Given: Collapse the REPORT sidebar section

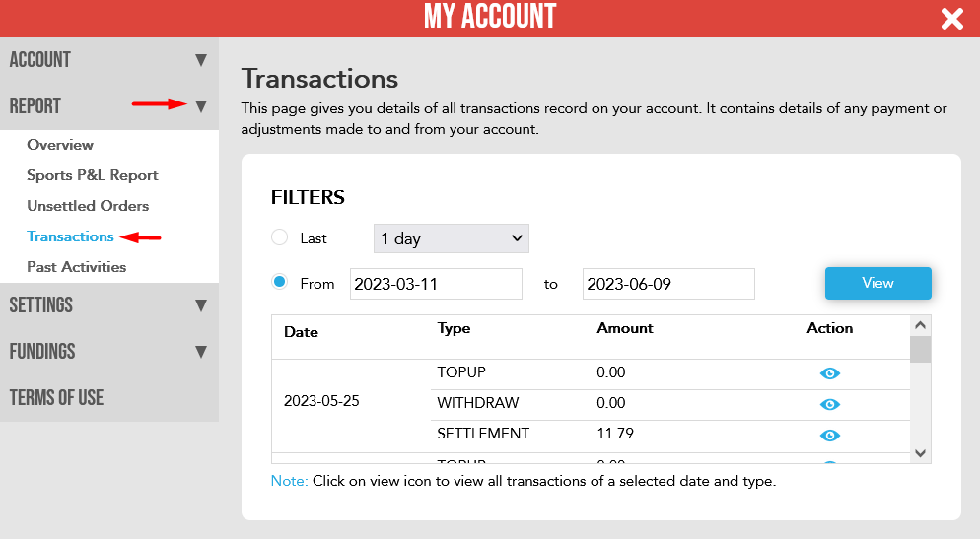Looking at the screenshot, I should pyautogui.click(x=109, y=106).
